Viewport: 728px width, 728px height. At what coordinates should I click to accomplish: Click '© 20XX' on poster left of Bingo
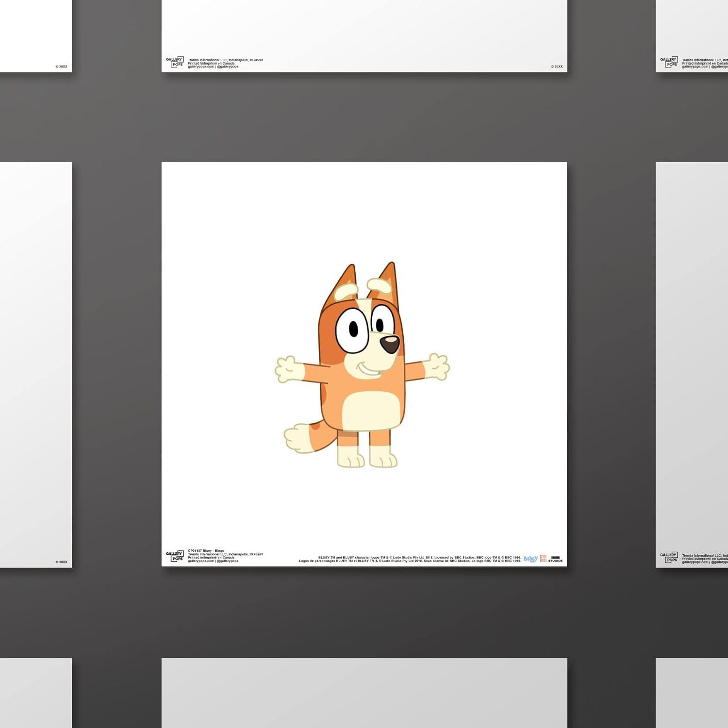click(x=61, y=562)
